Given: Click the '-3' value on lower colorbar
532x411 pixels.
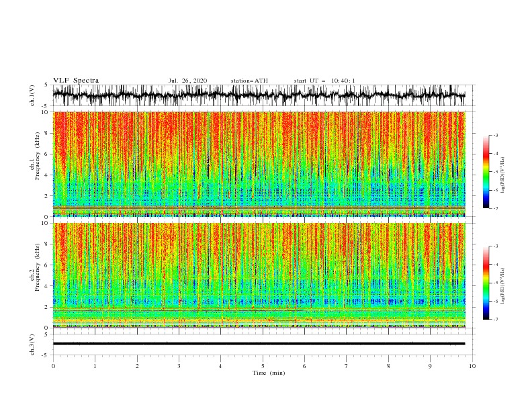Looking at the screenshot, I should [495, 246].
